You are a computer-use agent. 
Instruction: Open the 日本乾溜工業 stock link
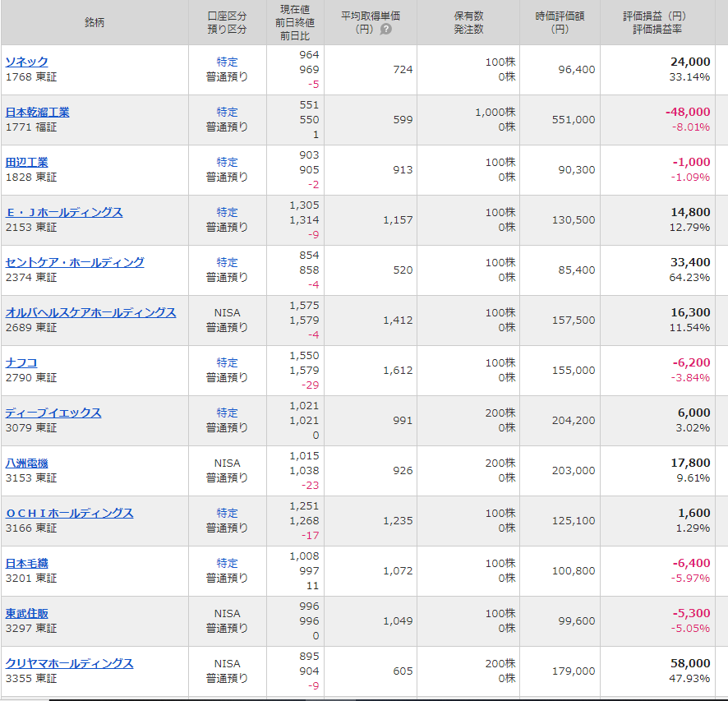coord(37,112)
